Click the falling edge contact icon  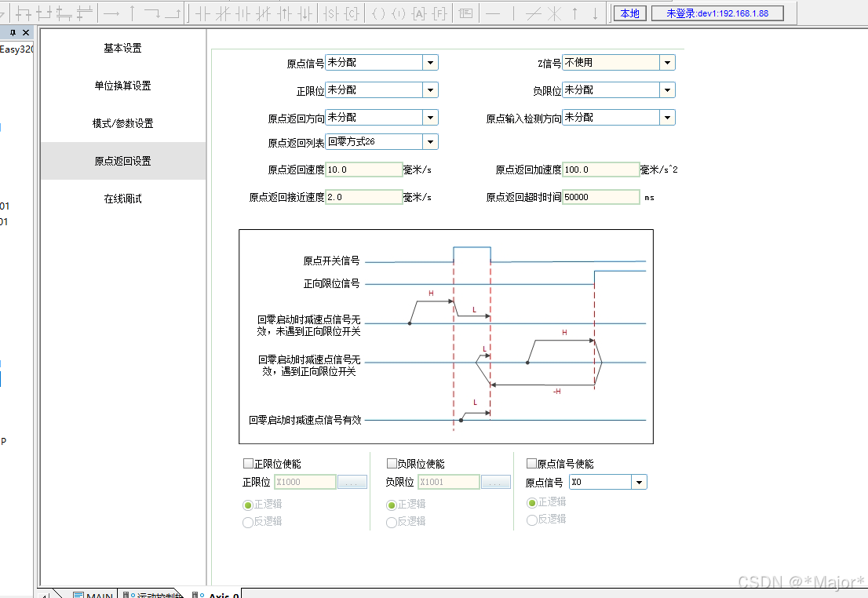pyautogui.click(x=305, y=13)
